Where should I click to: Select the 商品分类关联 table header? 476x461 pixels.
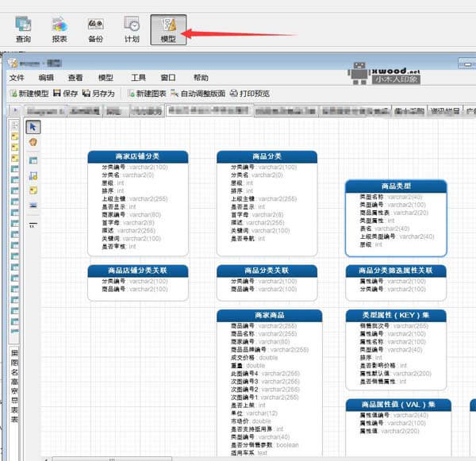pyautogui.click(x=267, y=271)
